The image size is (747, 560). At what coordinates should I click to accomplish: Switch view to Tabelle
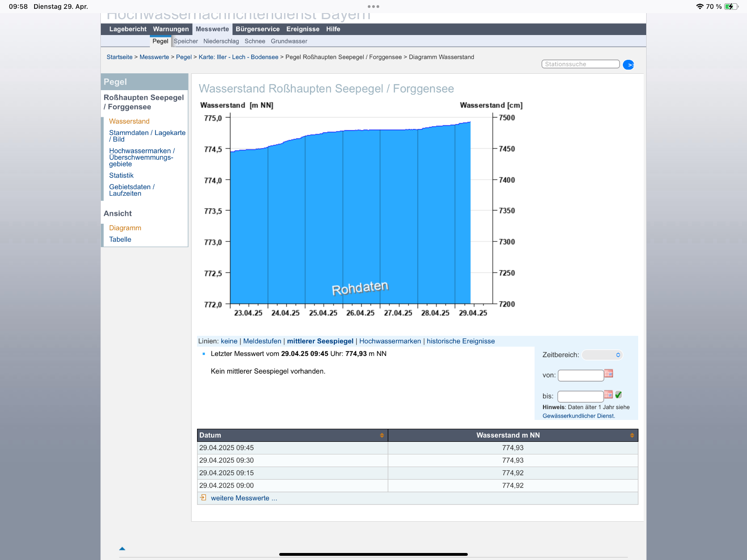[120, 240]
